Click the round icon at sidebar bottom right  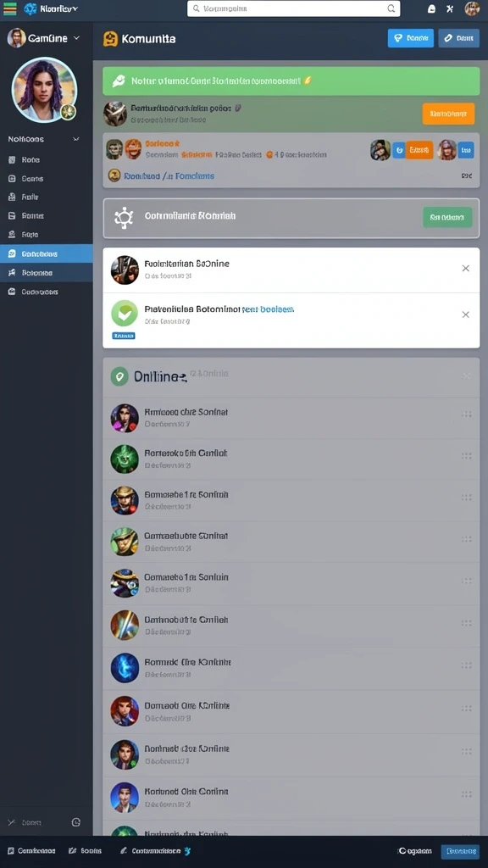(76, 822)
